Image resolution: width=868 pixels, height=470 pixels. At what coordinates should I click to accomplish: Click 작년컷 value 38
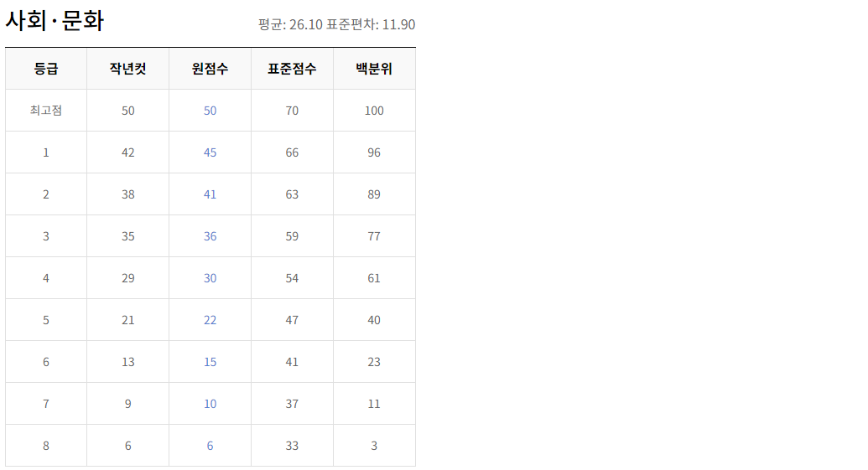(x=127, y=194)
